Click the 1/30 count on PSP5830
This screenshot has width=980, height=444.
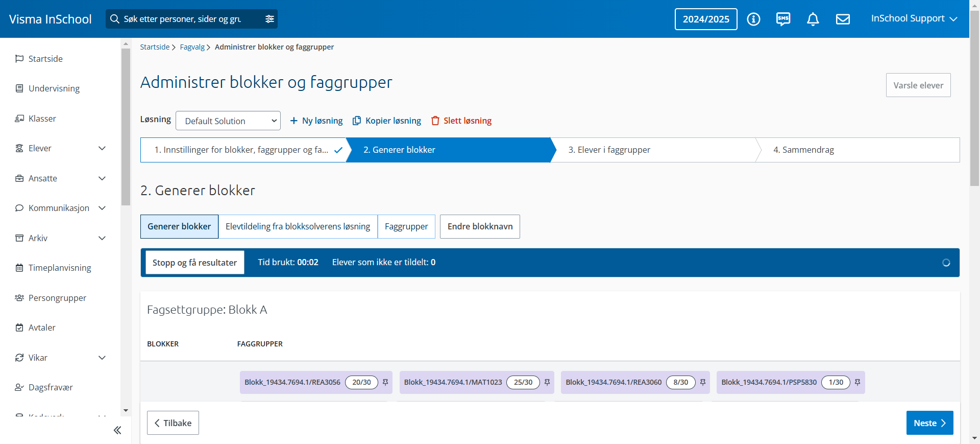(x=836, y=382)
